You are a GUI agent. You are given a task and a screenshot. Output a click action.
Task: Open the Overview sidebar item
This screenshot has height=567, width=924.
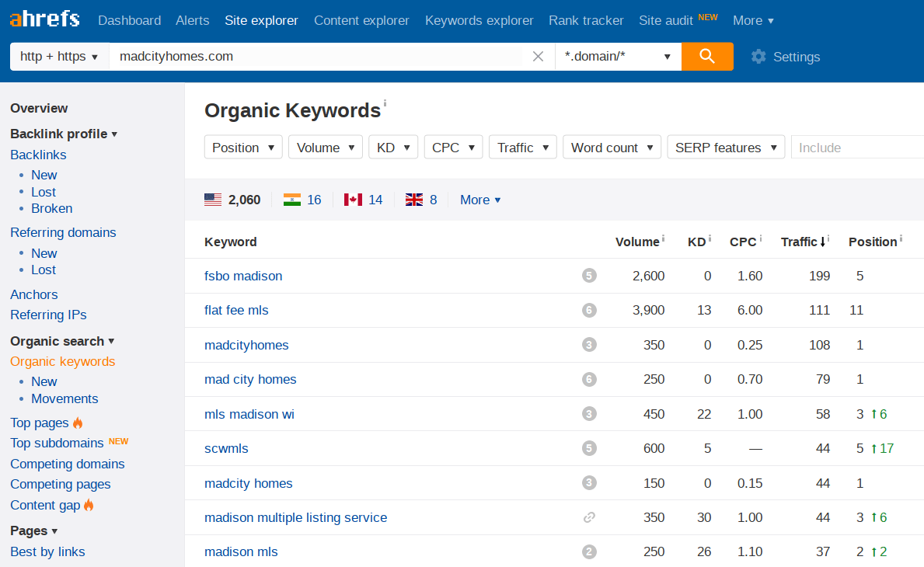(x=39, y=108)
